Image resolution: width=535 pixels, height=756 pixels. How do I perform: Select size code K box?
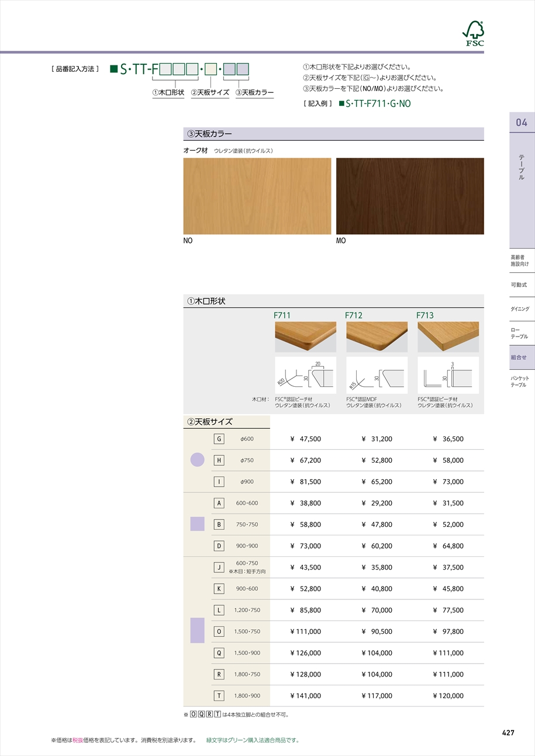(x=219, y=589)
